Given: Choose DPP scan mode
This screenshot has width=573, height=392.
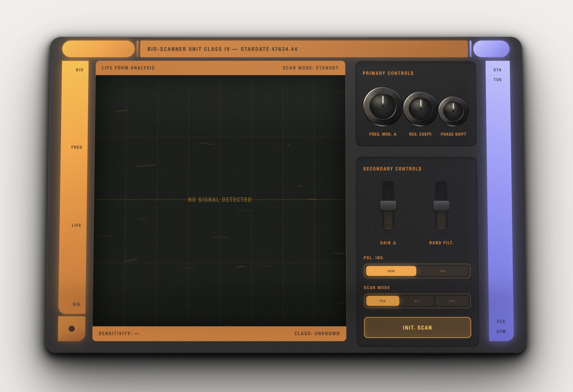Looking at the screenshot, I should (x=452, y=301).
